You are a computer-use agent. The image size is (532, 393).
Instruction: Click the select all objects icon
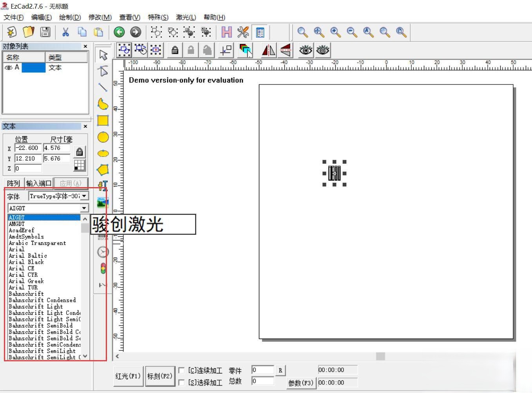click(124, 50)
